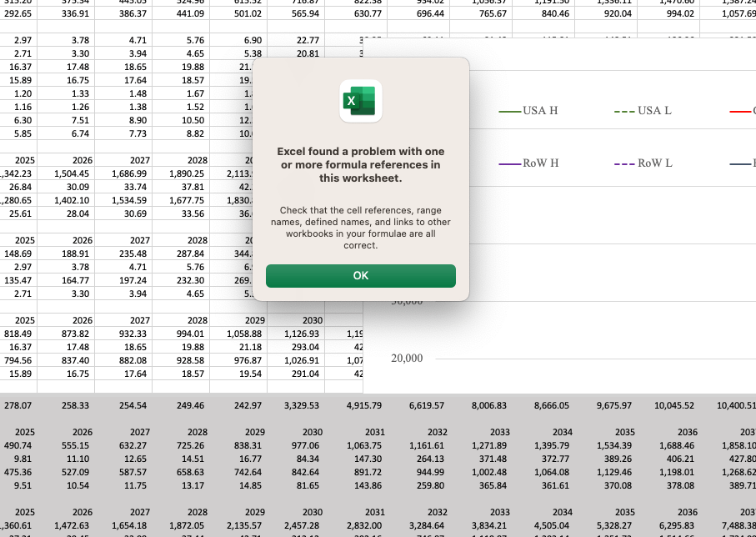Screen dimensions: 756x537
Task: Select the cell containing 441.09
Action: tap(181, 13)
